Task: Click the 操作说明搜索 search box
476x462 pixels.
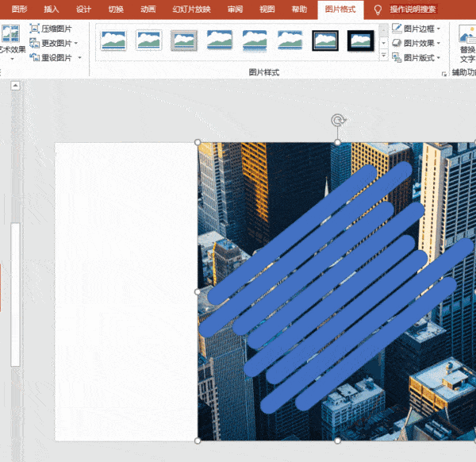Action: click(x=413, y=9)
